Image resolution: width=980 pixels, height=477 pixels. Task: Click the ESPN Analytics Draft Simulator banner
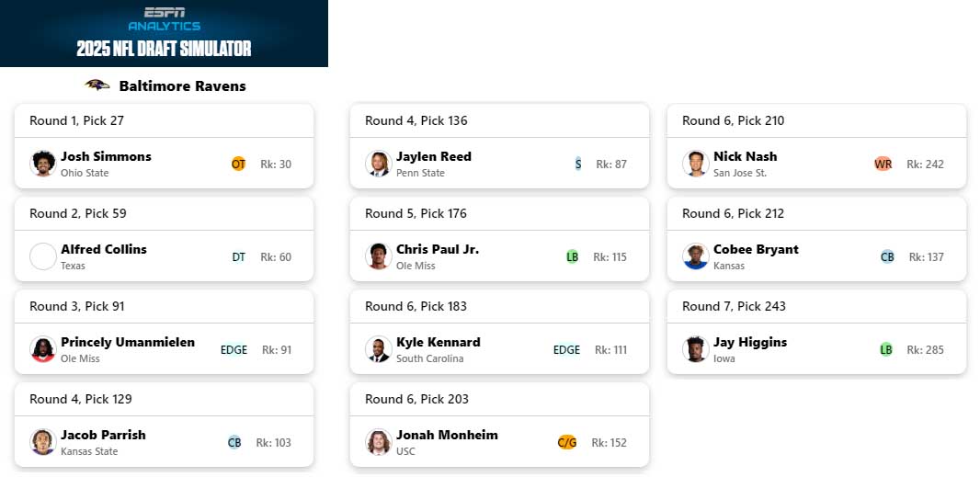tap(164, 33)
